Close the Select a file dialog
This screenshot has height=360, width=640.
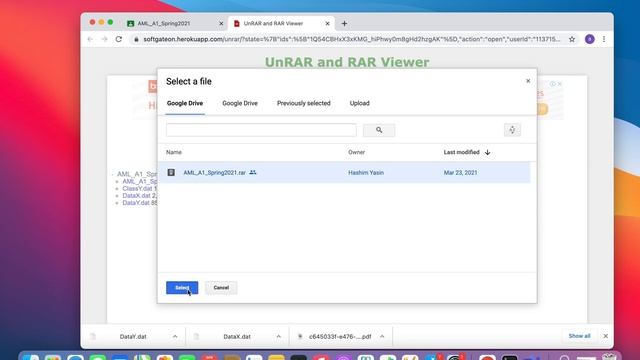[x=528, y=81]
